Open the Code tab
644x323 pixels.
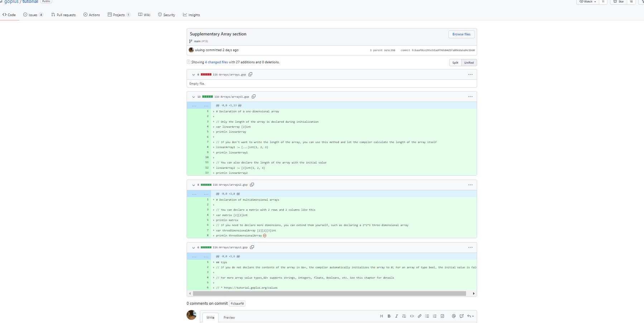point(9,15)
